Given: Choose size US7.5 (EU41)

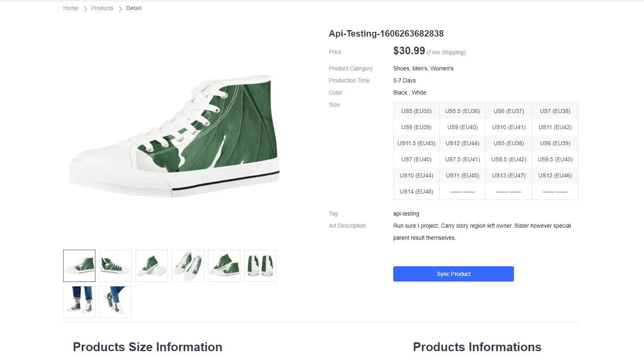Looking at the screenshot, I should (x=462, y=159).
